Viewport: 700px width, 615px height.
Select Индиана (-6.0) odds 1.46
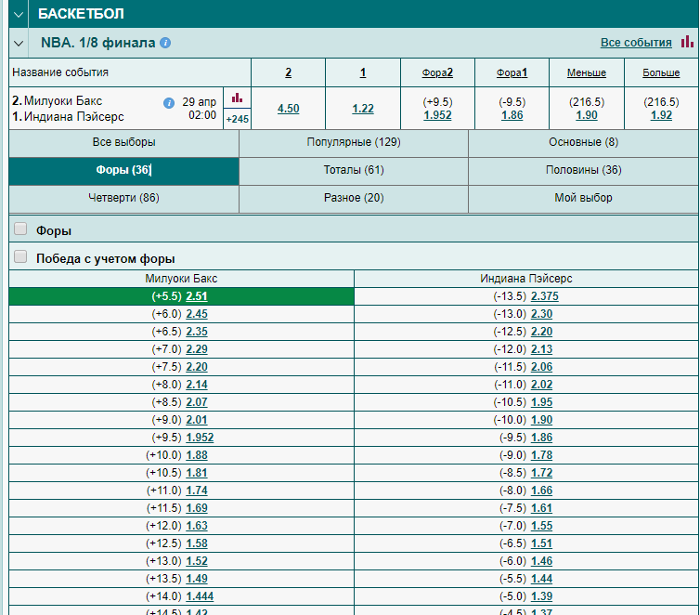[x=541, y=561]
